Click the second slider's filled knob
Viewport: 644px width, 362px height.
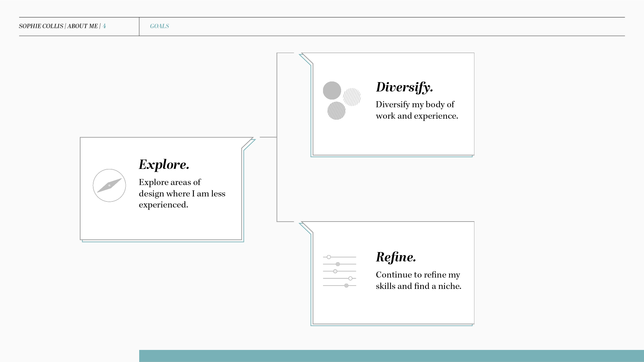(338, 264)
